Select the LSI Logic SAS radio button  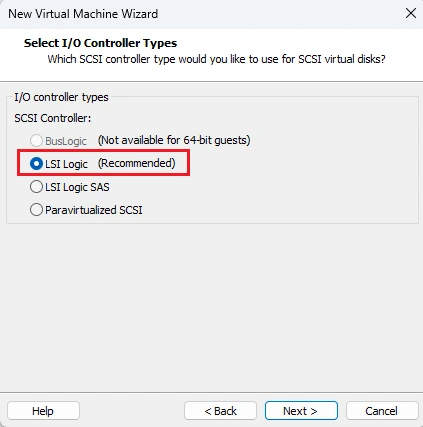[36, 187]
